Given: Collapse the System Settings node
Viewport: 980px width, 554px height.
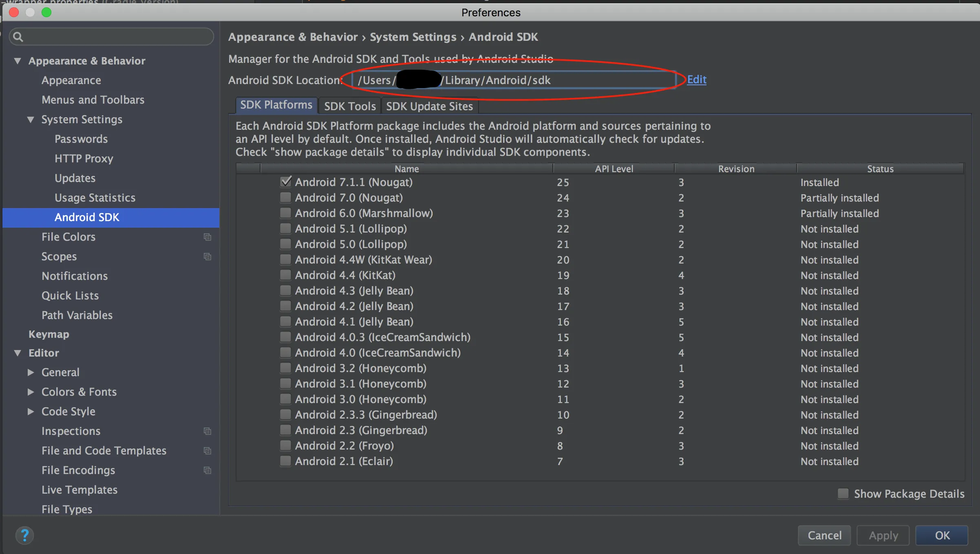Looking at the screenshot, I should tap(31, 120).
